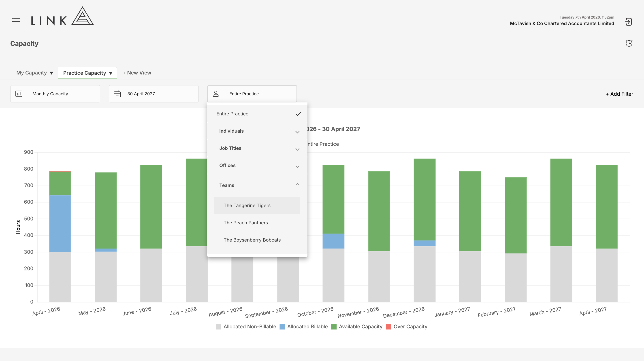
Task: Open the Practice Capacity tab dropdown arrow
Action: pos(111,73)
